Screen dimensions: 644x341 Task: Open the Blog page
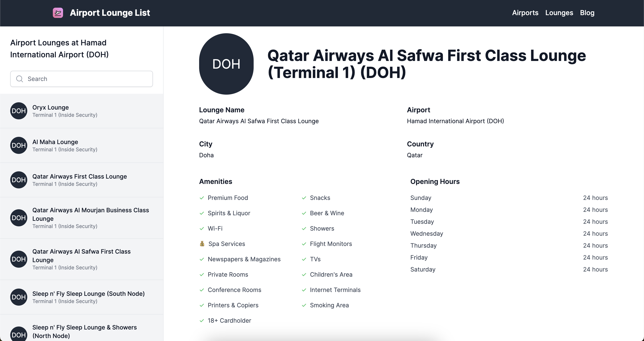coord(587,13)
